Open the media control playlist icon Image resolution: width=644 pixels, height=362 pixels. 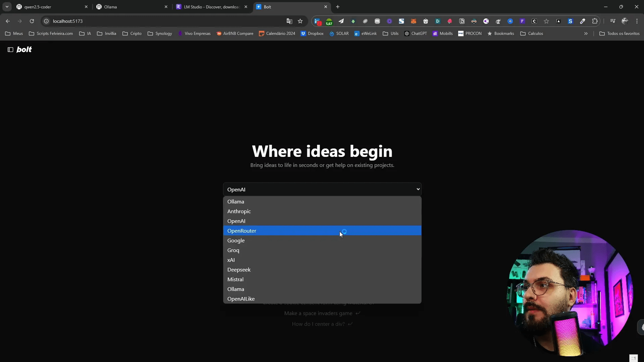coord(613,21)
